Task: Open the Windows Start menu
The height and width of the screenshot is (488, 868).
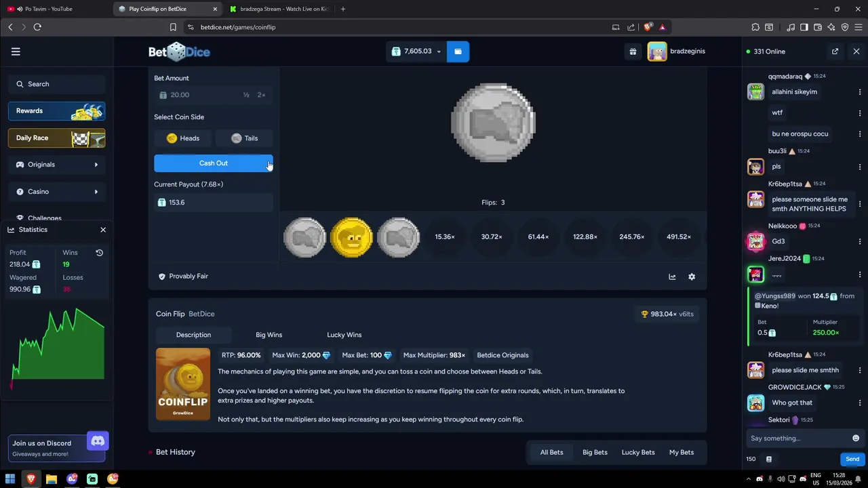Action: pos(10,479)
